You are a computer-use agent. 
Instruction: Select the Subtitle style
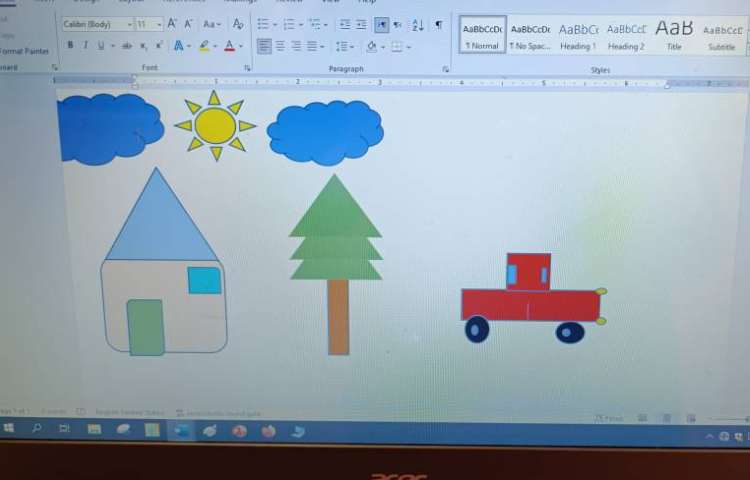(722, 35)
